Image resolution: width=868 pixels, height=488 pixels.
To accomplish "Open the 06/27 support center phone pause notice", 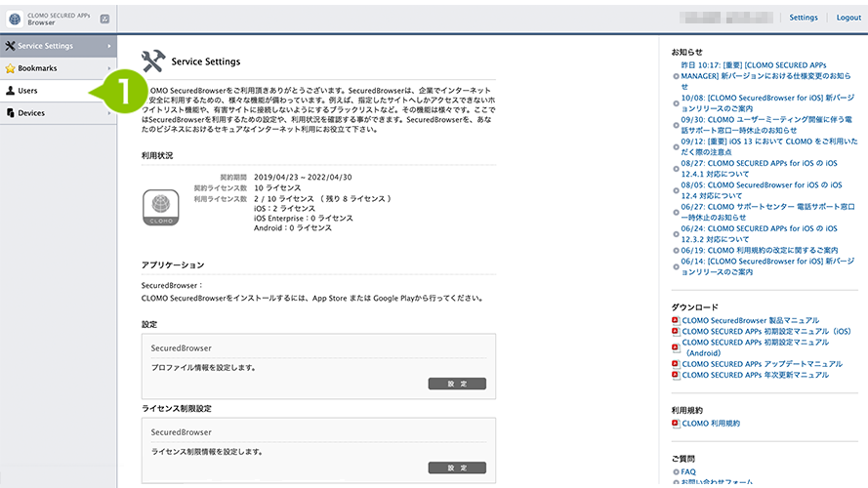I will point(767,212).
